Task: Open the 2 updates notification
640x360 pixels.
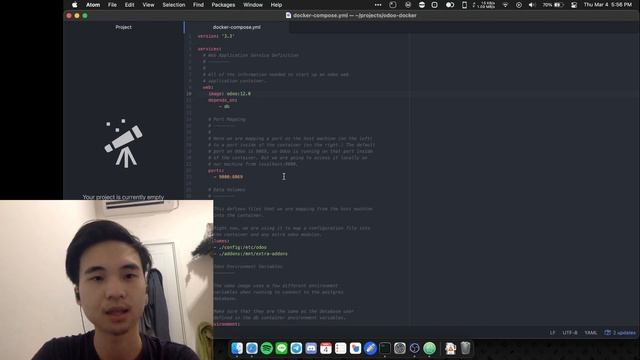Action: point(620,333)
